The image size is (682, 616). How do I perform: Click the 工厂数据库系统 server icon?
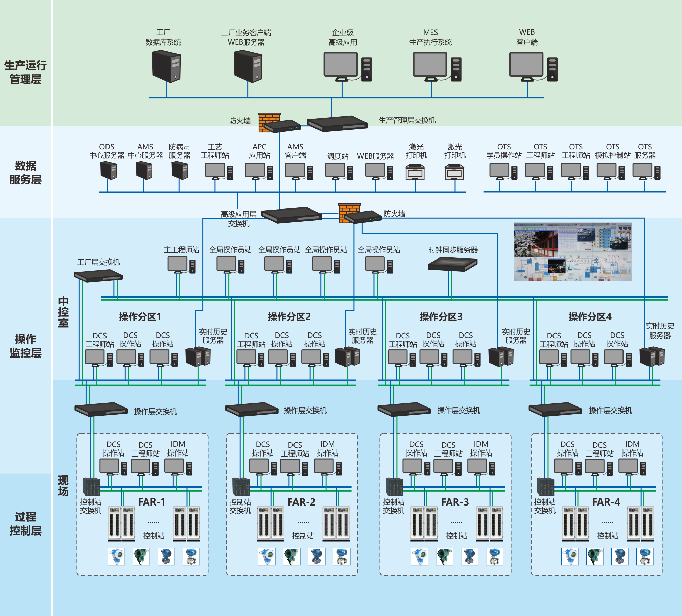(x=166, y=66)
